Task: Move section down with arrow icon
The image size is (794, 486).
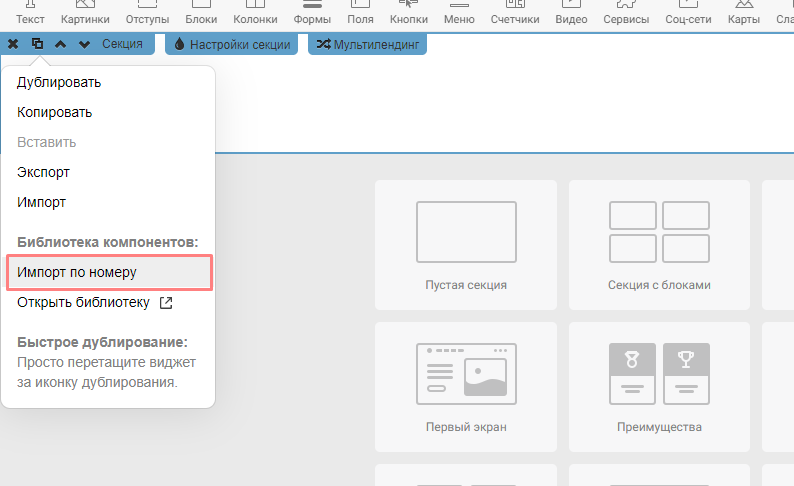Action: point(84,44)
